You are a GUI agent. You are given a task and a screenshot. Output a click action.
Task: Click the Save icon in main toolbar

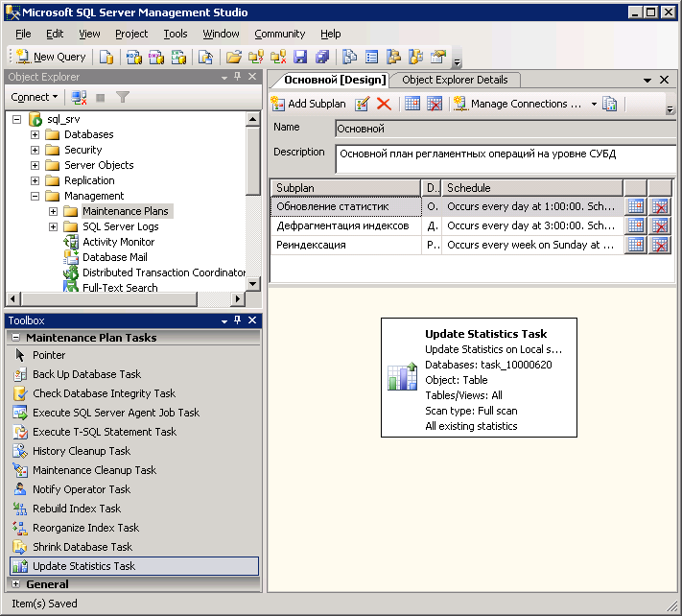pos(300,57)
